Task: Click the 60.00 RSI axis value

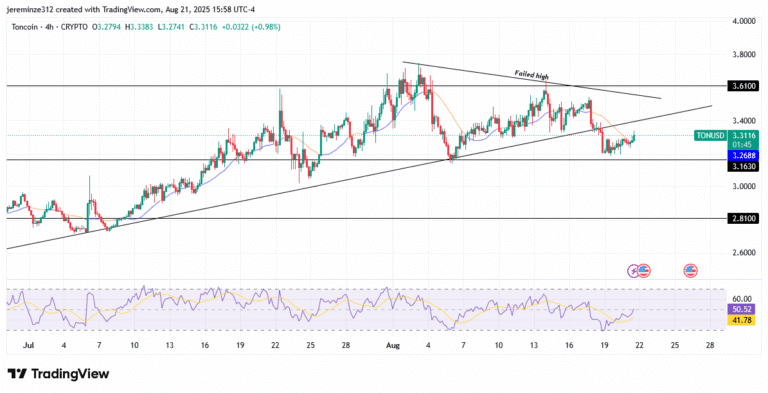Action: (x=743, y=298)
